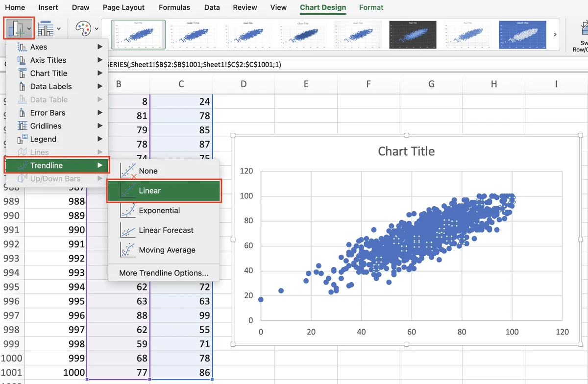Open the Change Colors palette icon
This screenshot has width=588, height=384.
[87, 28]
